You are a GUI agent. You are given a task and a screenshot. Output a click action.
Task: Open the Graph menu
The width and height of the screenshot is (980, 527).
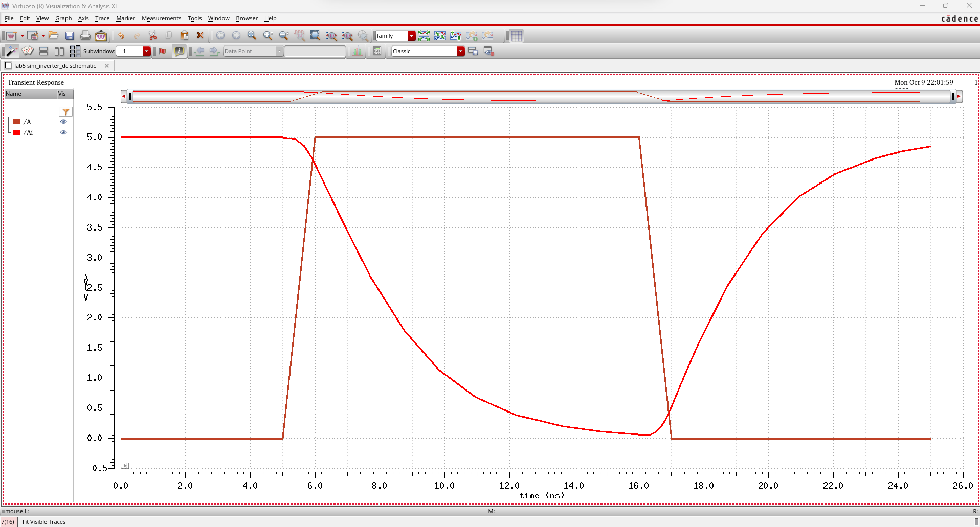coord(63,18)
